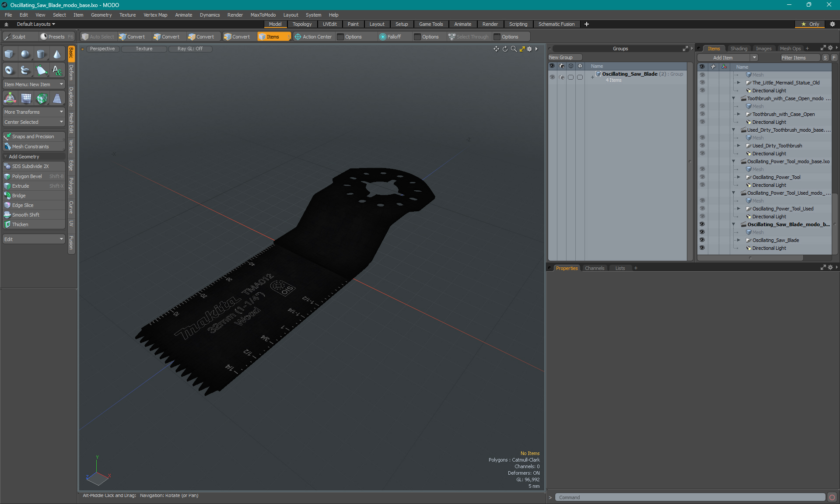Open the Vertex Map menu
Screen dimensions: 840x504
coord(155,15)
